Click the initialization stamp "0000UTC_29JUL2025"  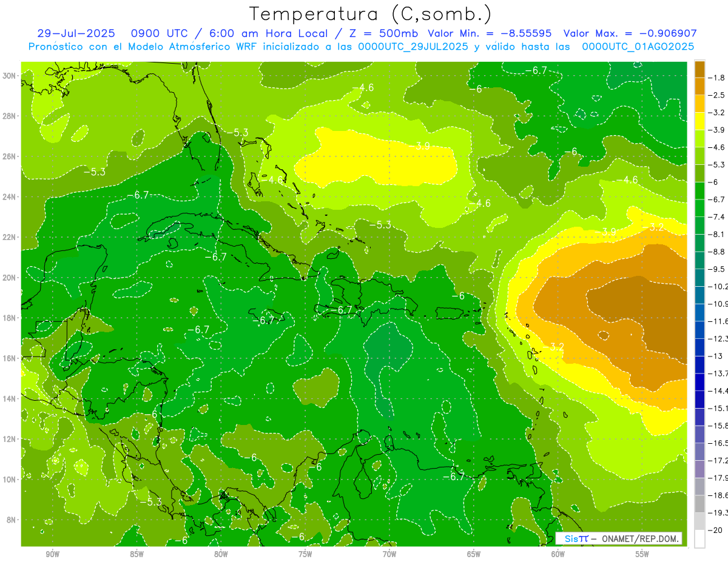414,47
